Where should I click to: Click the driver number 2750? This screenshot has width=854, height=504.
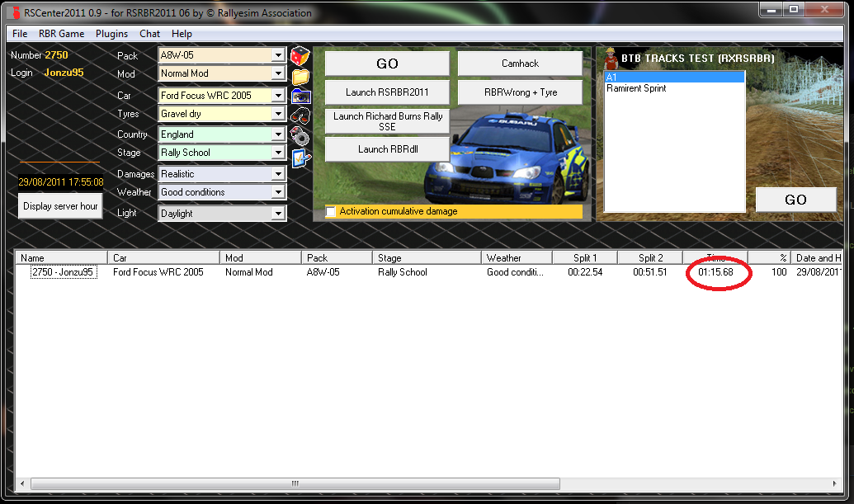click(x=56, y=55)
